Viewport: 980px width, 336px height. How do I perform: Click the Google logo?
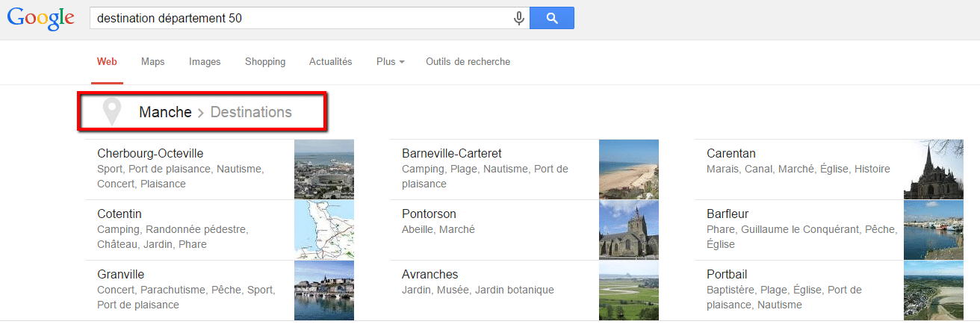41,19
